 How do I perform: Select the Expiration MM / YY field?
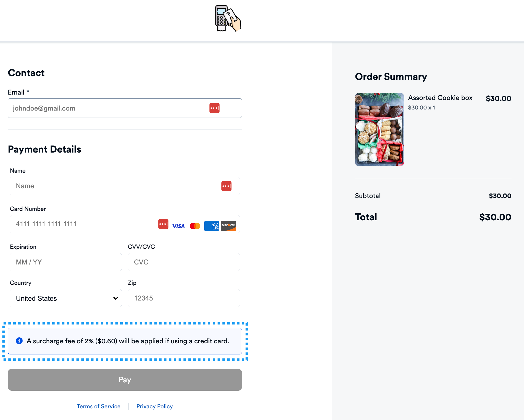(x=66, y=262)
